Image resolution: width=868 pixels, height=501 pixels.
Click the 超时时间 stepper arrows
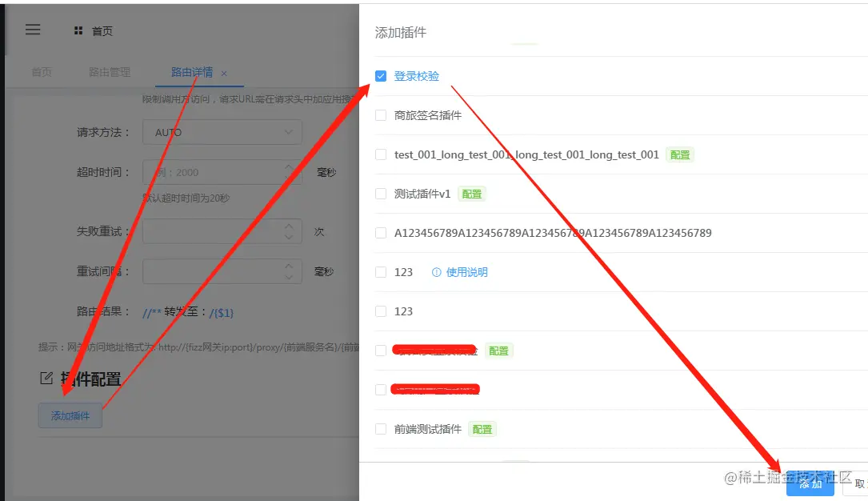(289, 171)
